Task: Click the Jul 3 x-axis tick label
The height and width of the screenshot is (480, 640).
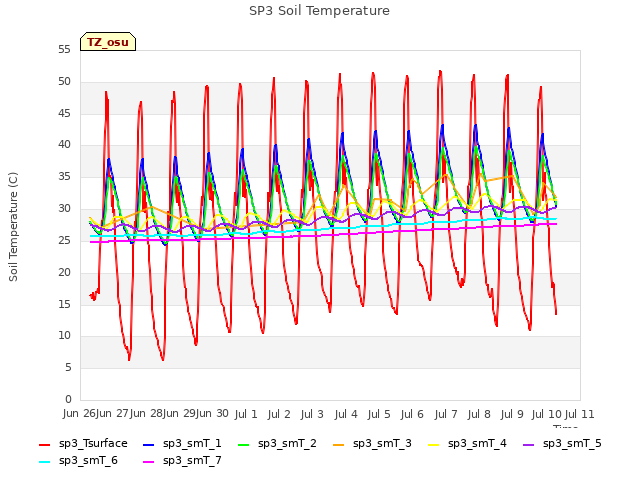Action: click(312, 414)
